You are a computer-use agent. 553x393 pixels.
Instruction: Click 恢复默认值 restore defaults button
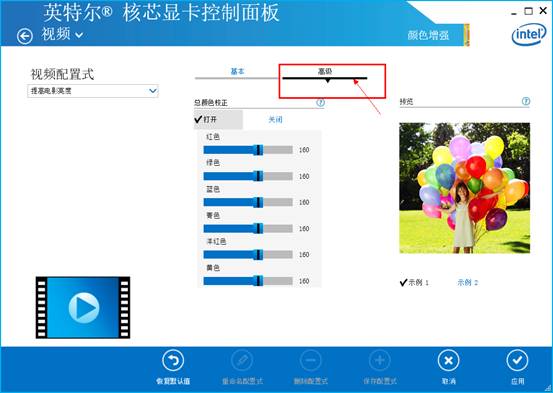[x=173, y=366]
